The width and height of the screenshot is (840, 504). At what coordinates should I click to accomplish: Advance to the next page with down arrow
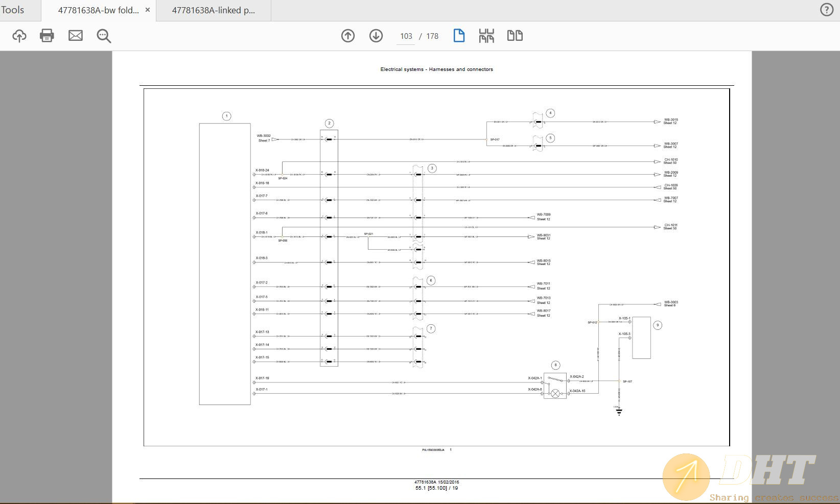click(376, 36)
